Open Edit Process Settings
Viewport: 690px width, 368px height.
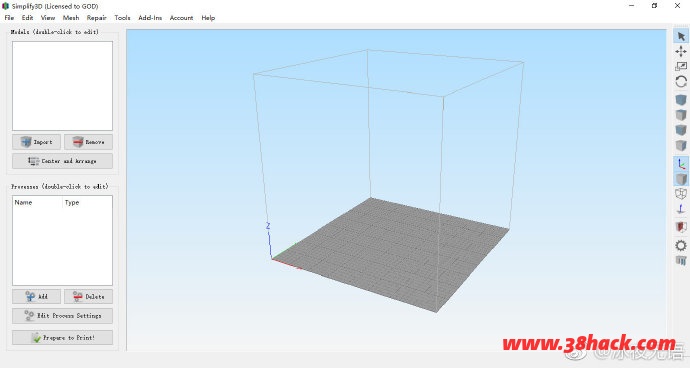point(62,316)
